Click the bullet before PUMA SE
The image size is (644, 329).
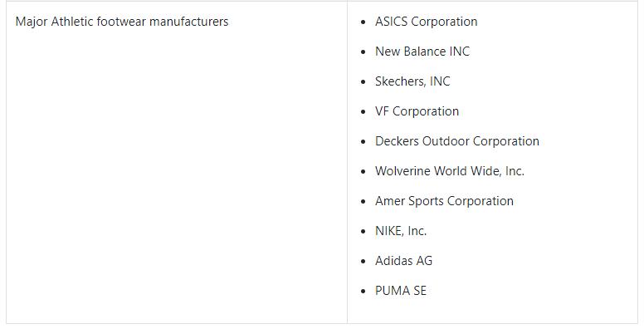363,292
